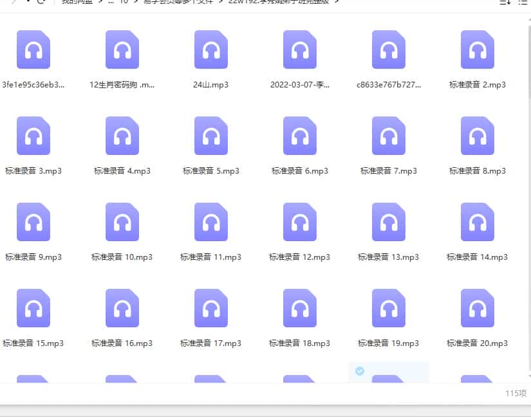The height and width of the screenshot is (420, 531).
Task: Click the file icon of 2022-03-07-李 recording
Action: click(299, 49)
